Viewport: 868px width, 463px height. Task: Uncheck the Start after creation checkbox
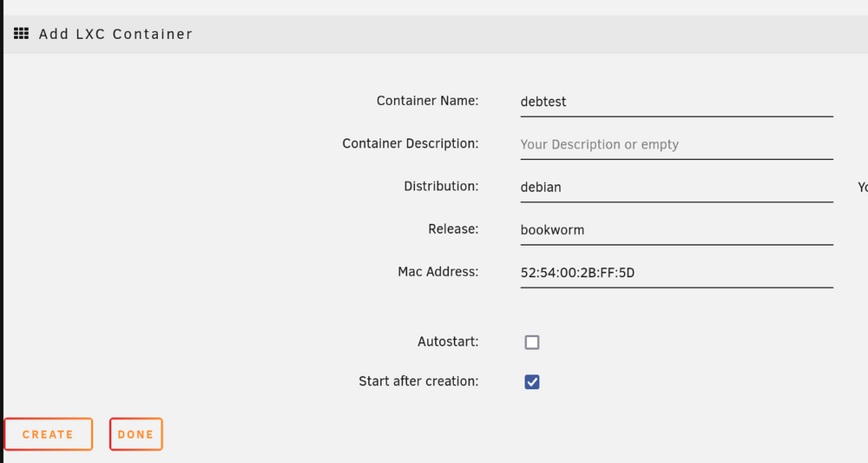(x=532, y=382)
